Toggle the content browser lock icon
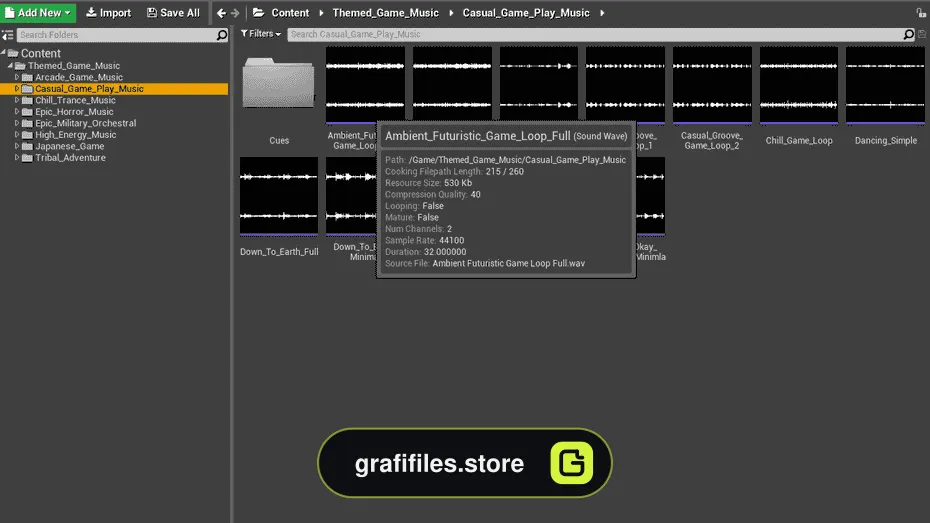 [x=921, y=12]
